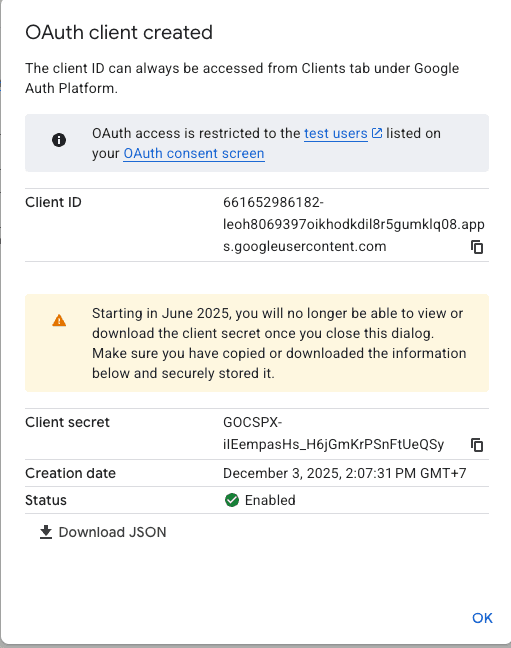Click the green Enabled checkmark icon
Image resolution: width=511 pixels, height=648 pixels.
tap(232, 500)
